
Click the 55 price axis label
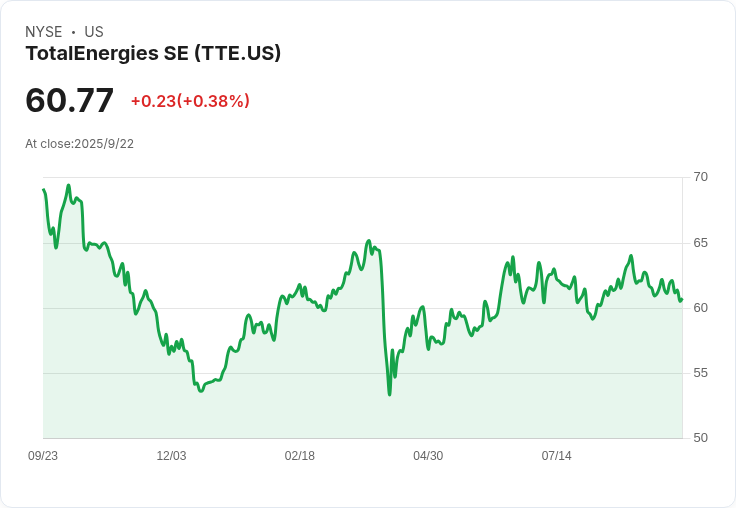point(700,373)
